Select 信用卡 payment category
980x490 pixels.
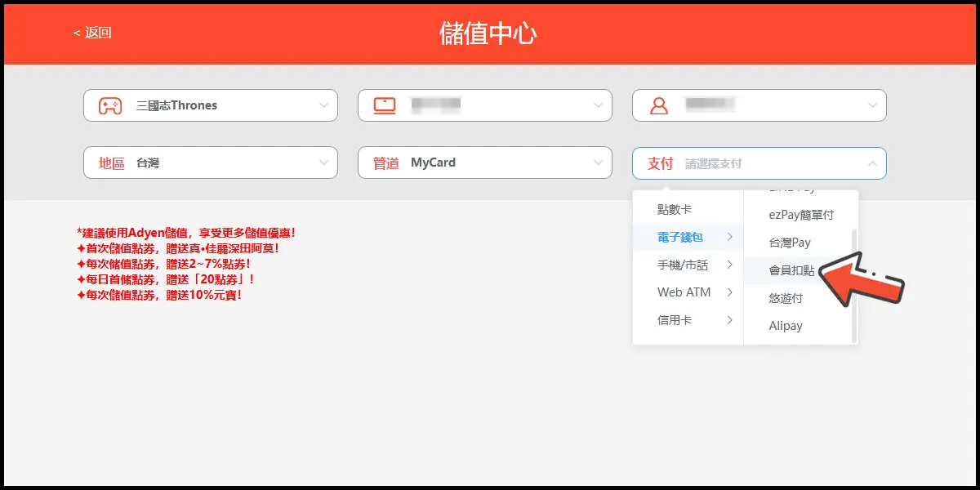[x=675, y=320]
